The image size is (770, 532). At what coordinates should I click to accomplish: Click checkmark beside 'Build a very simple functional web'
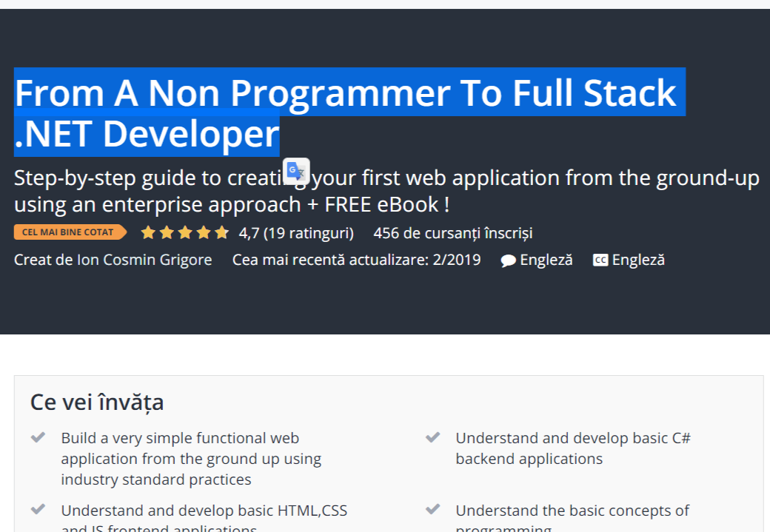(x=38, y=438)
